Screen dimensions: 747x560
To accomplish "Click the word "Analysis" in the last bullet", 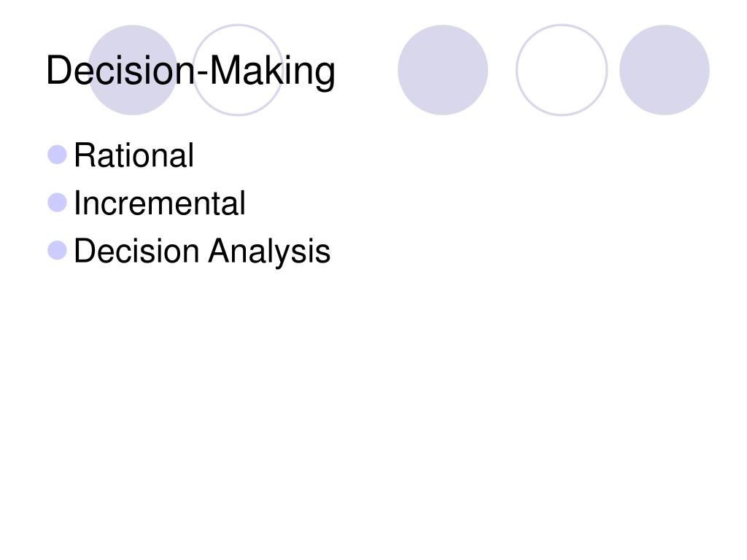I will [269, 252].
